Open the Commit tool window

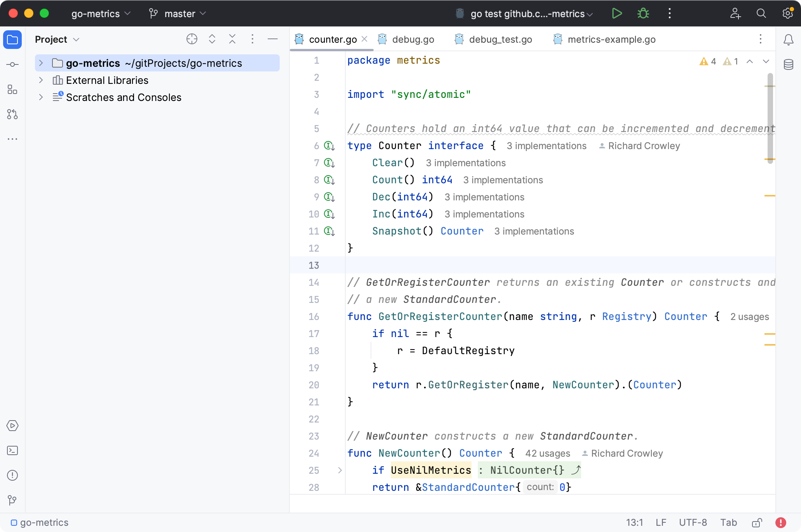[x=12, y=64]
